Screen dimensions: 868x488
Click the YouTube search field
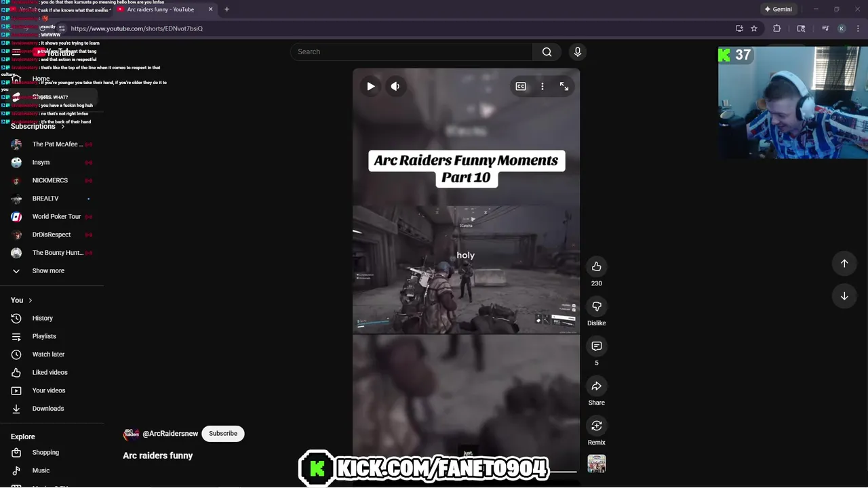(412, 52)
